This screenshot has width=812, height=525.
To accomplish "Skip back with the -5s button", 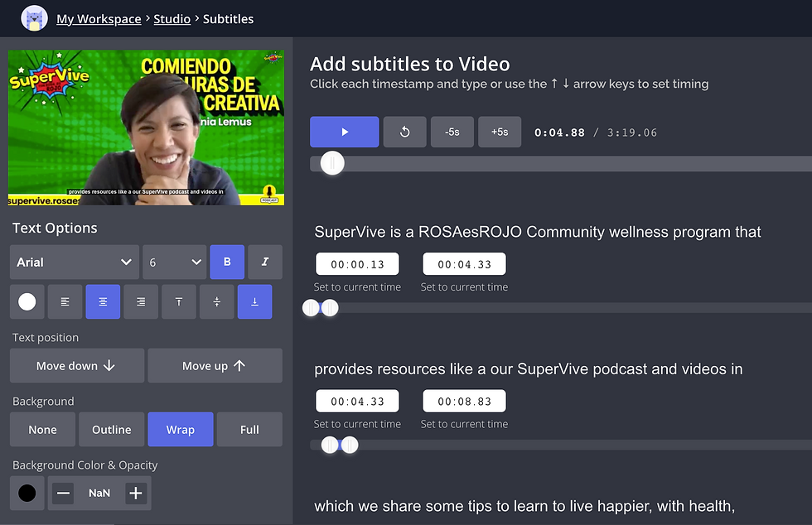I will pyautogui.click(x=452, y=132).
